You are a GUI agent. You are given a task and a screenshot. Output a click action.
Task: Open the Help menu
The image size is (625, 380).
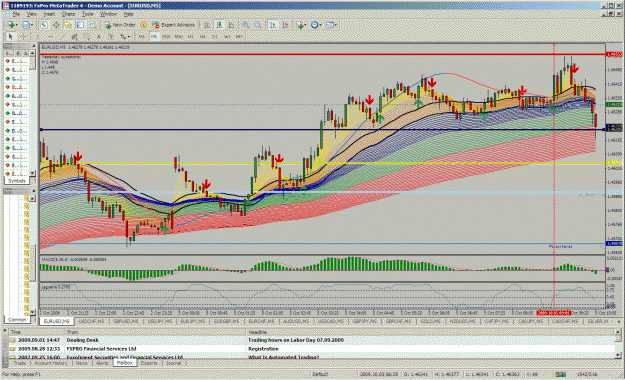tap(128, 14)
